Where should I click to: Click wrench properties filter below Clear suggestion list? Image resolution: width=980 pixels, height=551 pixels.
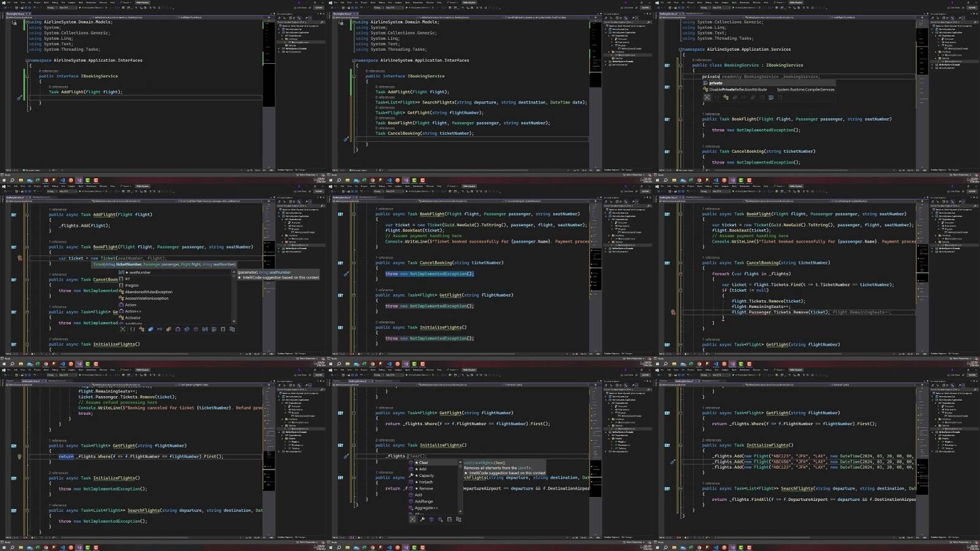[422, 519]
